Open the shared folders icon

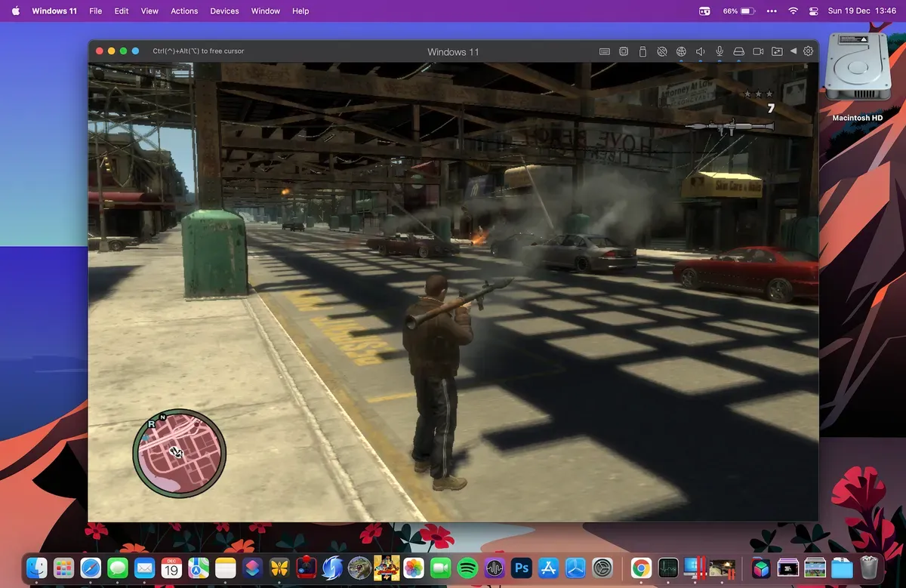[777, 51]
